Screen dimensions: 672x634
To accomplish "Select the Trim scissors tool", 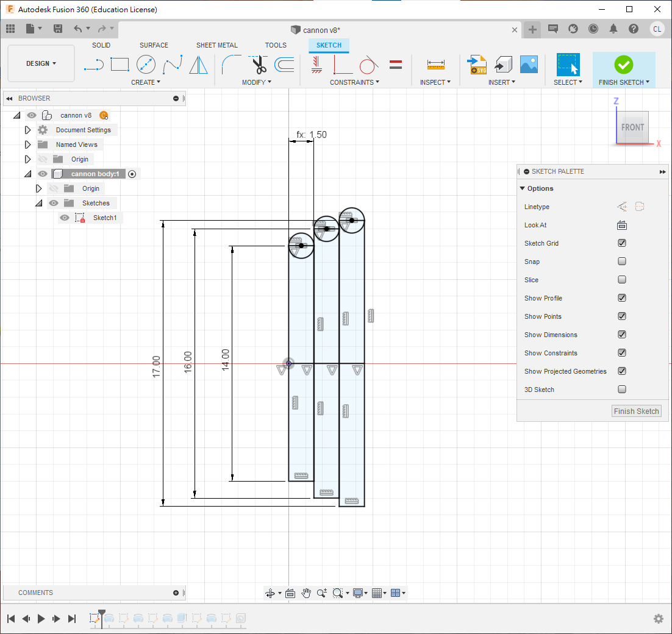I will (259, 64).
